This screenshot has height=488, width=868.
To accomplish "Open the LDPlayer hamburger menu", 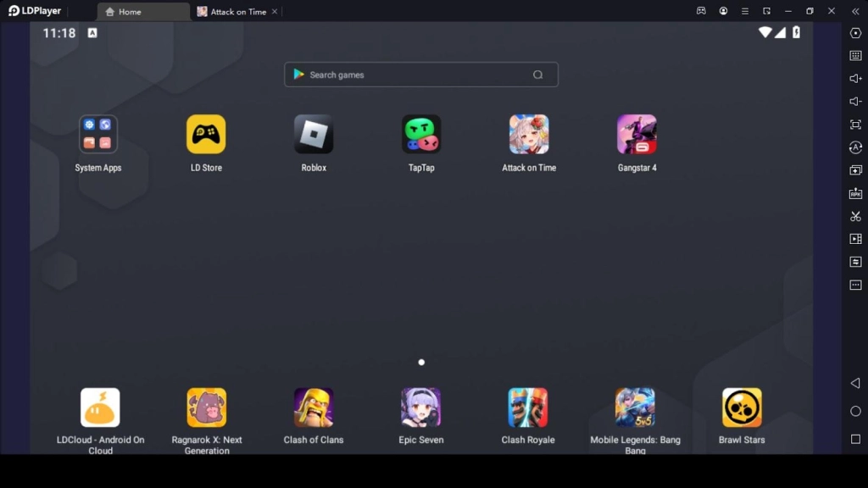I will coord(744,11).
